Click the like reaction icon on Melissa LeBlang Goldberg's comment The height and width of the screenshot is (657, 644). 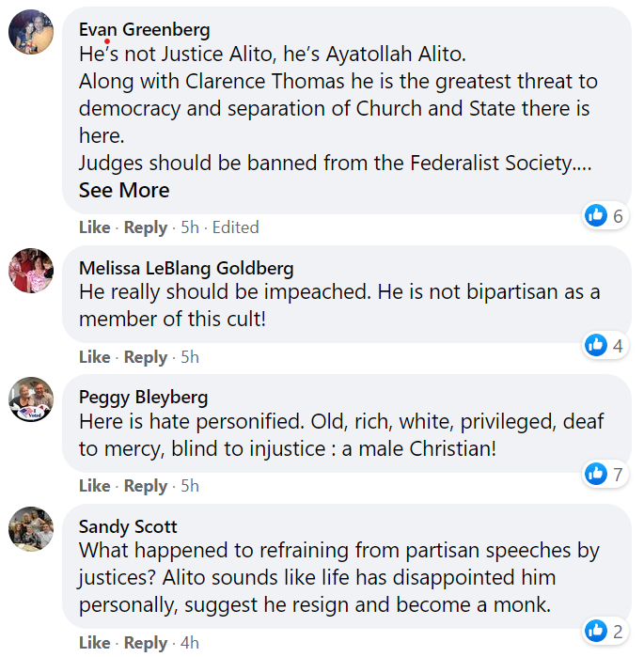pos(596,345)
